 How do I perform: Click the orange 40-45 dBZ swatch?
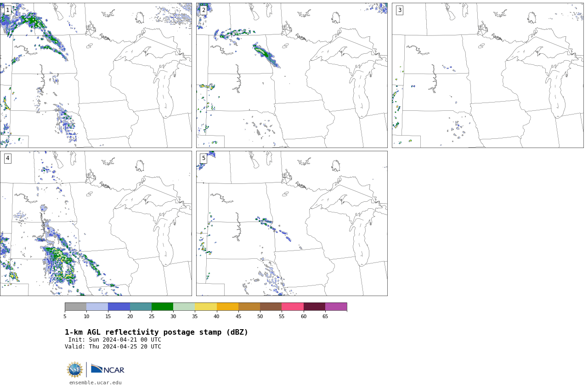[227, 307]
